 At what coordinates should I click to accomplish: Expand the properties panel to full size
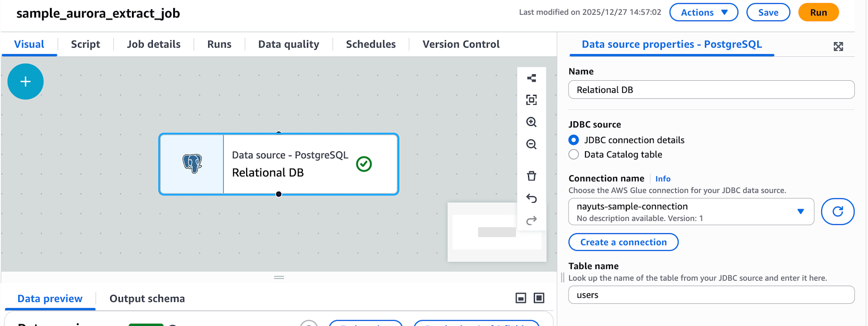pos(838,46)
